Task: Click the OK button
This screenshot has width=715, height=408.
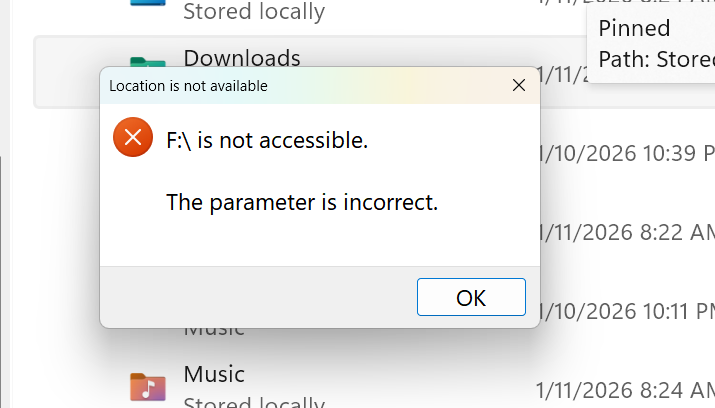Action: pos(471,297)
